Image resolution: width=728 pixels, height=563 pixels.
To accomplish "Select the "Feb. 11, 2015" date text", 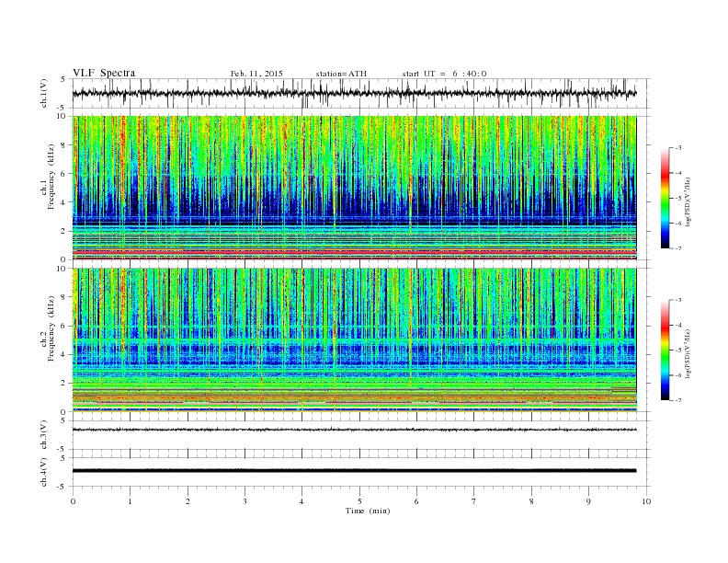I will tap(256, 74).
